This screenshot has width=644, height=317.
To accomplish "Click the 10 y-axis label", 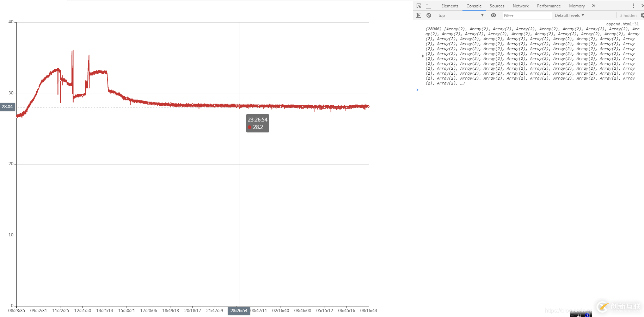I will [11, 235].
